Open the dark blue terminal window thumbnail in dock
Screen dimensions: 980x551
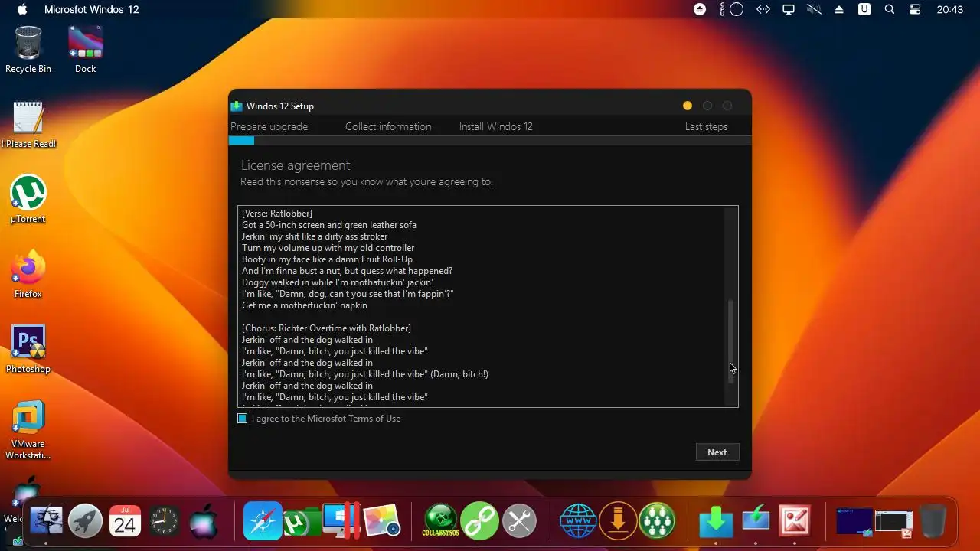pyautogui.click(x=854, y=521)
